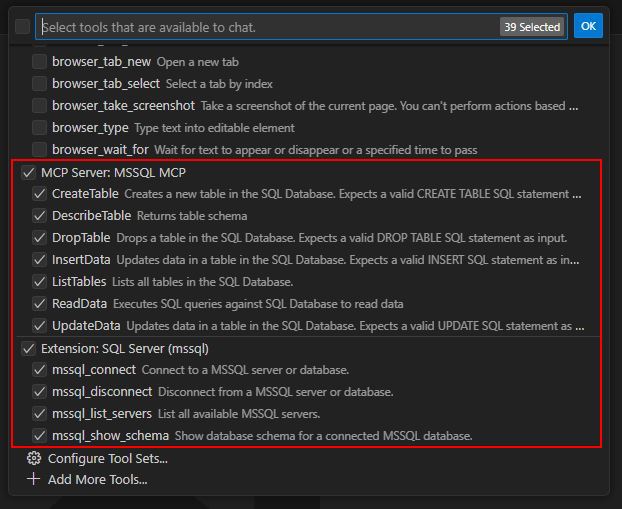Viewport: 622px width, 509px height.
Task: Click the 'browser_wait_for' tool name
Action: point(100,150)
